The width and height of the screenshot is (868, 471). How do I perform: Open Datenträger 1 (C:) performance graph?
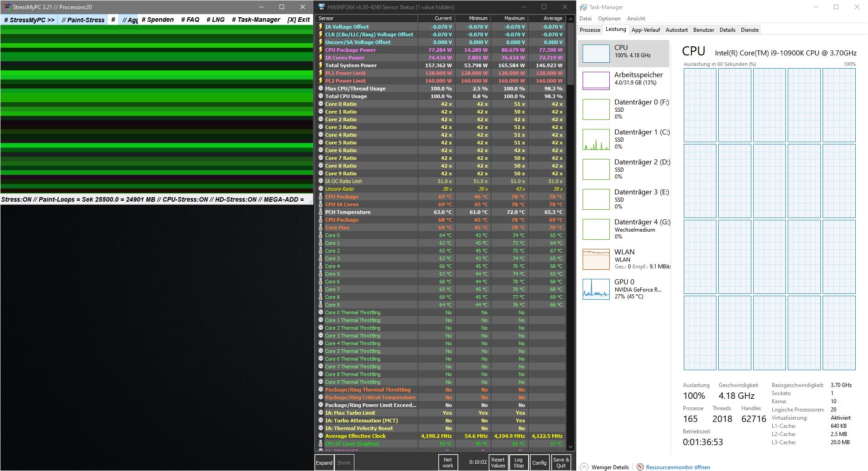click(624, 139)
